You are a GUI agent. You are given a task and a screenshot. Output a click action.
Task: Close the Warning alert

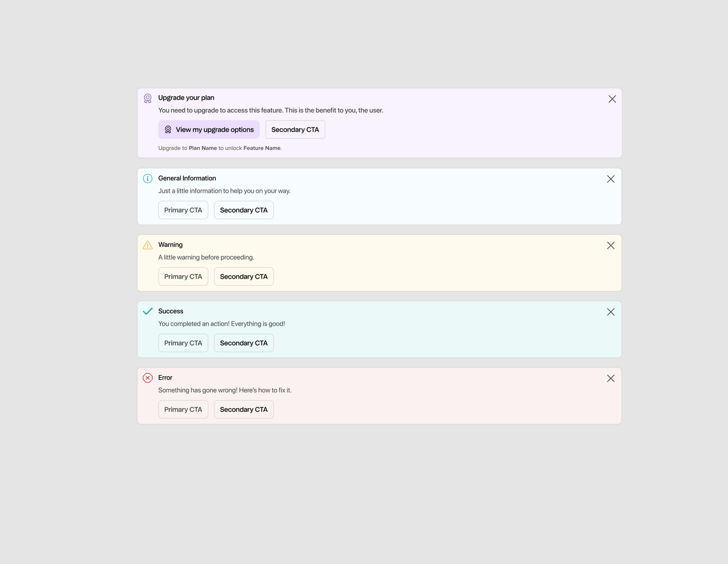tap(611, 246)
